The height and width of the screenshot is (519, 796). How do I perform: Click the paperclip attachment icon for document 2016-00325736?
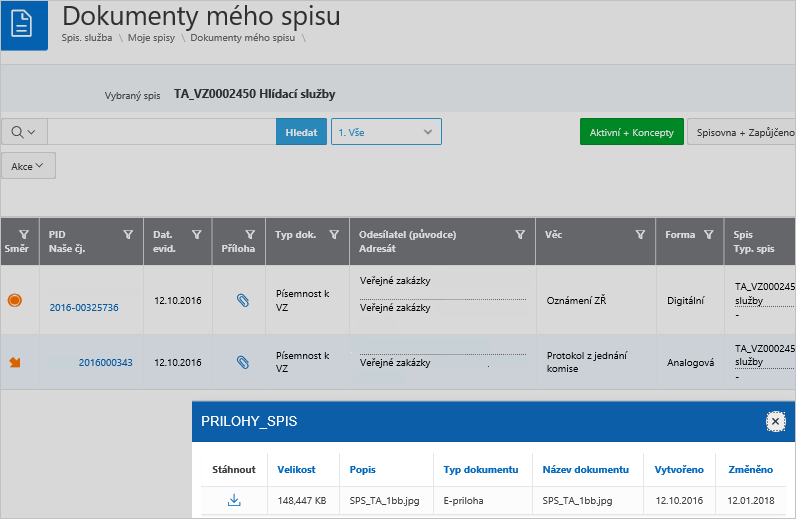(241, 300)
